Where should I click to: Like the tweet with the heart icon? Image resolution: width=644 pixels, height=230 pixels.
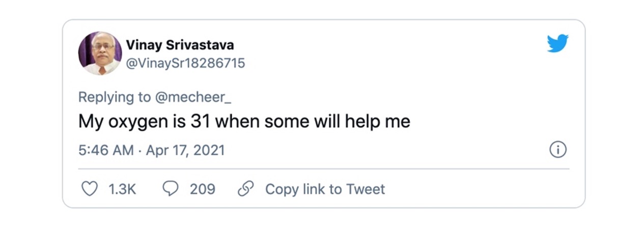[x=90, y=189]
